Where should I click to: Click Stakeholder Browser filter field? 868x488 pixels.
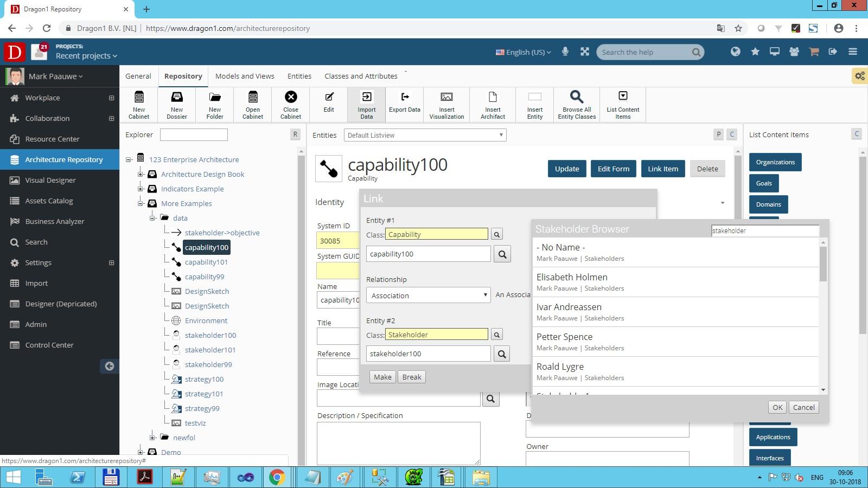[765, 230]
